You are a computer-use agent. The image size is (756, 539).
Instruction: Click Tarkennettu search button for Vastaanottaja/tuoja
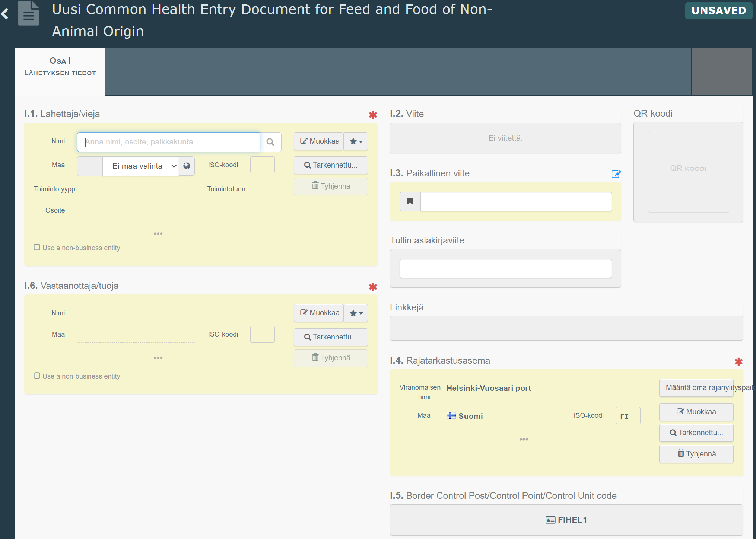(331, 337)
